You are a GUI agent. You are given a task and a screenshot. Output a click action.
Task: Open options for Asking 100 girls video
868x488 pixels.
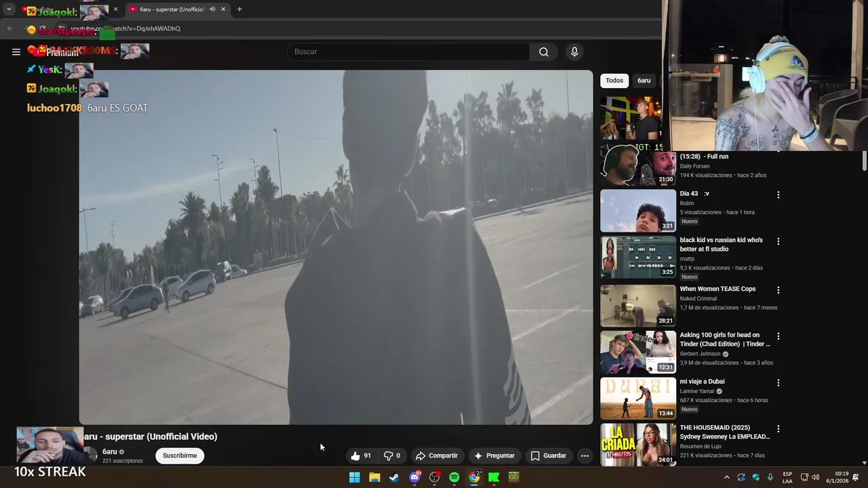coord(778,336)
